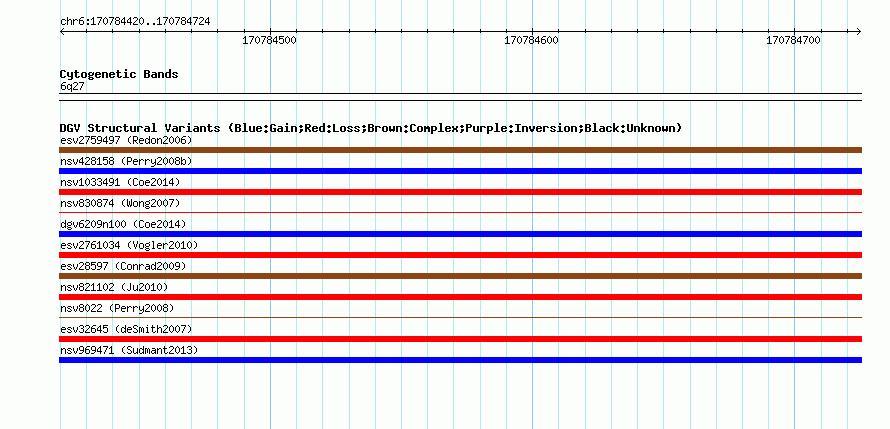Click the 6q27 cytogenetic band bar

pos(460,97)
